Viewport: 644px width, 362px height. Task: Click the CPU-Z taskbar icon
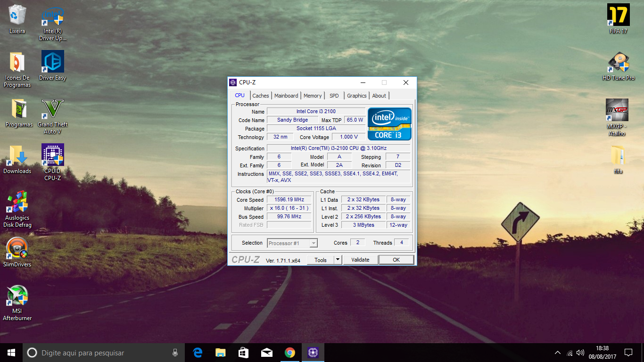(x=313, y=353)
